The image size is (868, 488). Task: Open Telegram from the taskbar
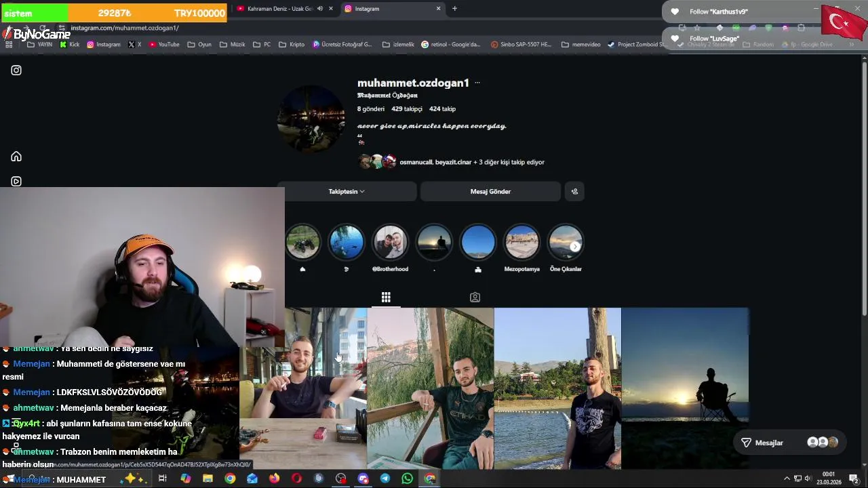[x=385, y=479]
